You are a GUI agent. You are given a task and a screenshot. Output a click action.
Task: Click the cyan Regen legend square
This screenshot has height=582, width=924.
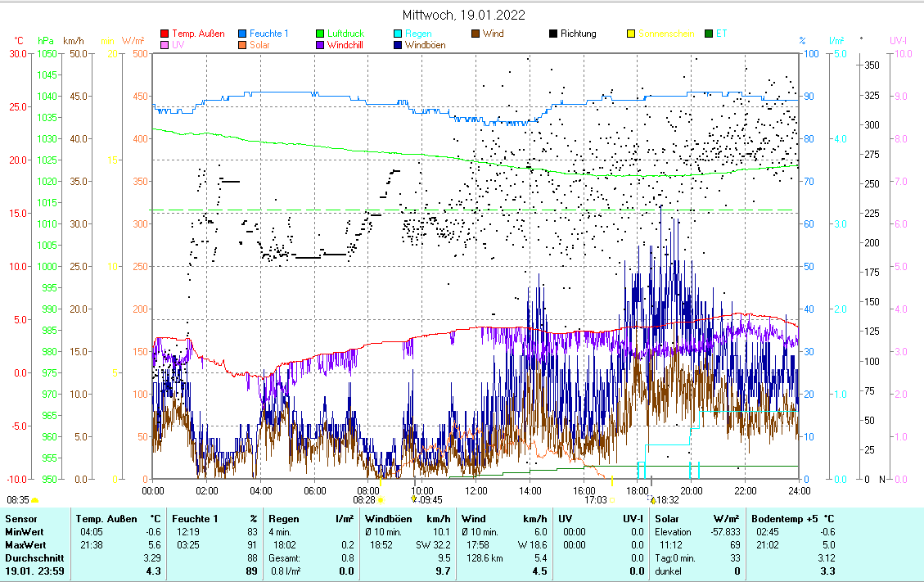tap(398, 34)
